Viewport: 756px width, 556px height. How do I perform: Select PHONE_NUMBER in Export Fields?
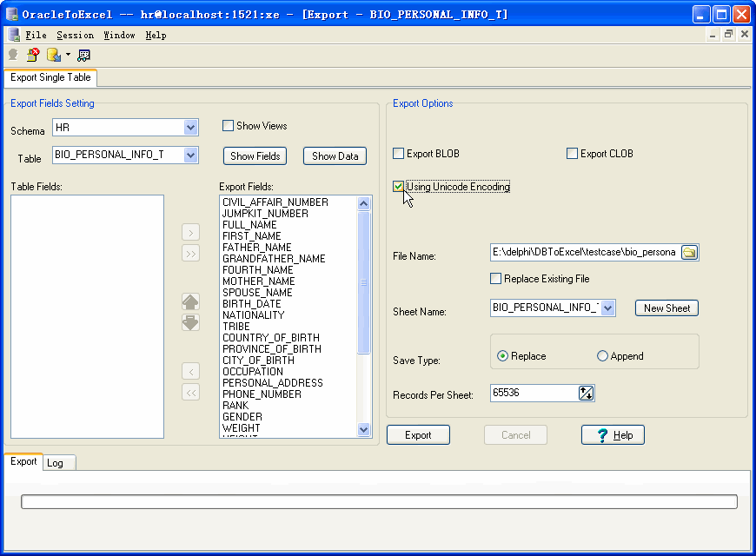(x=262, y=394)
